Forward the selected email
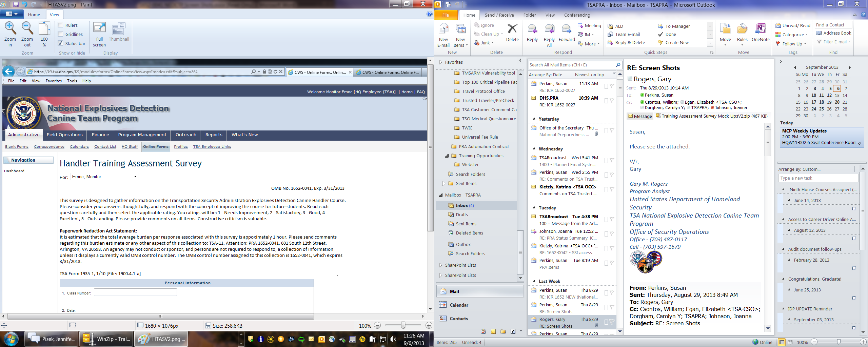The image size is (868, 347). point(567,33)
